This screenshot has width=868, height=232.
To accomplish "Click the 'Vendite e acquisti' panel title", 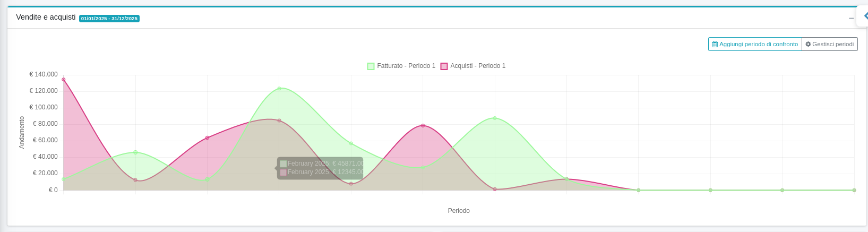I will click(46, 17).
